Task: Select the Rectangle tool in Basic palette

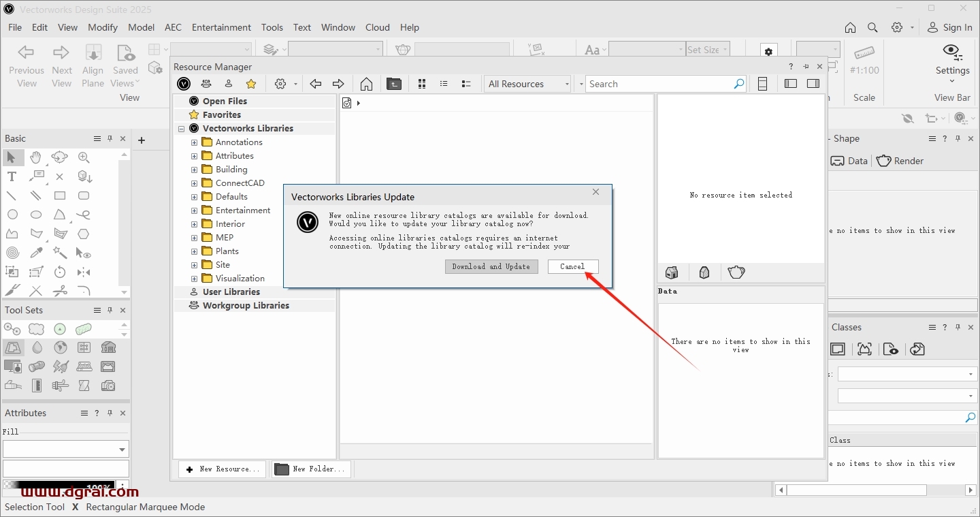Action: click(x=60, y=195)
